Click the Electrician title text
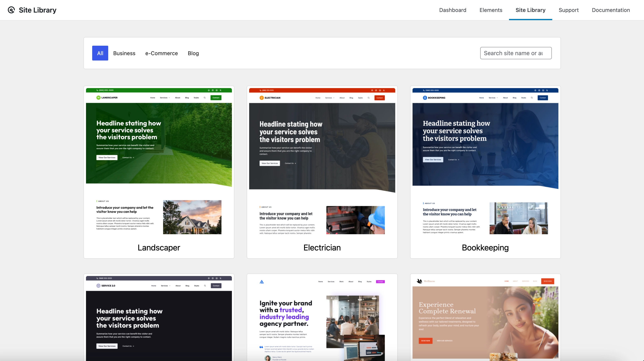Image resolution: width=644 pixels, height=361 pixels. click(322, 248)
